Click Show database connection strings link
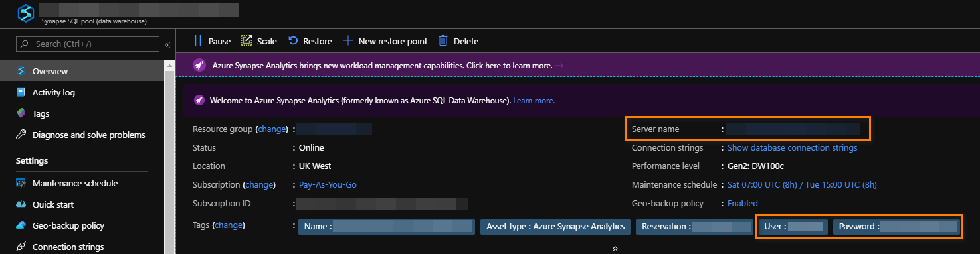Viewport: 980px width, 254px height. 792,147
